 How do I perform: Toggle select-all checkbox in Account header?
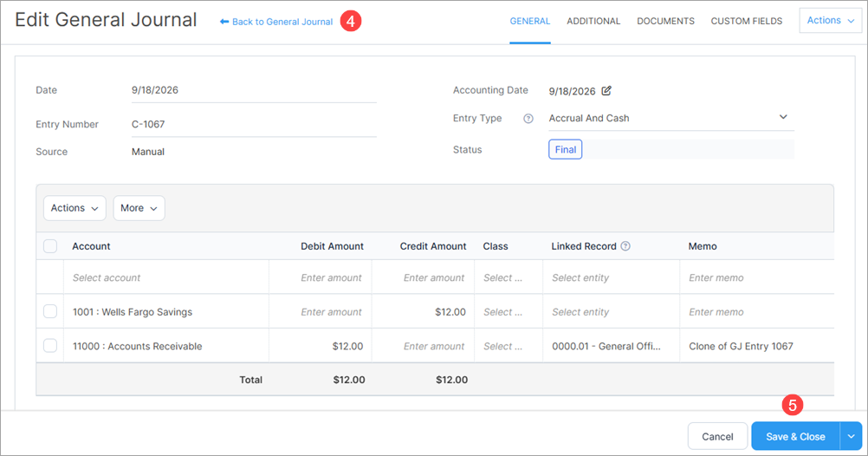[50, 246]
